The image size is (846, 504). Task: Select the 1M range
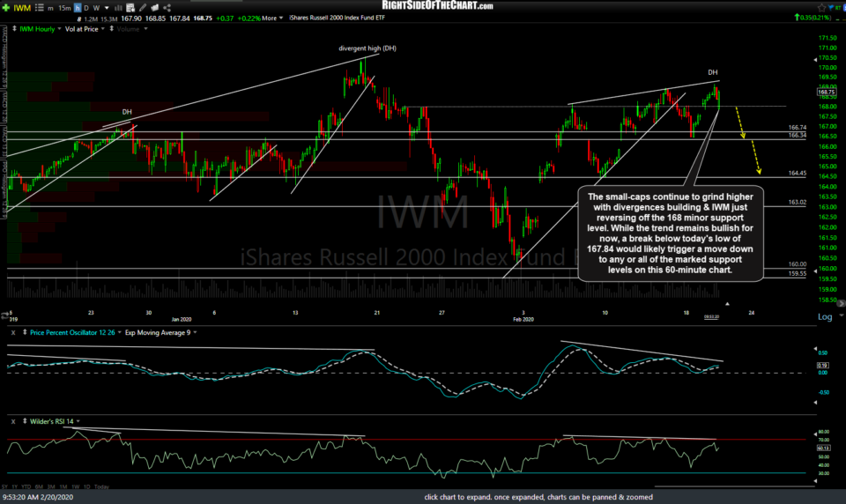point(63,486)
